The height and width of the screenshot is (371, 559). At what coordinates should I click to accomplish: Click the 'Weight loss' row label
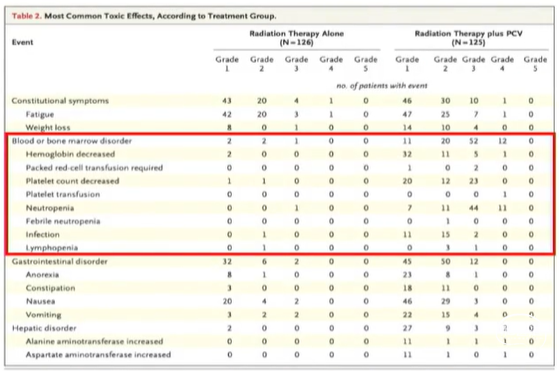(48, 128)
